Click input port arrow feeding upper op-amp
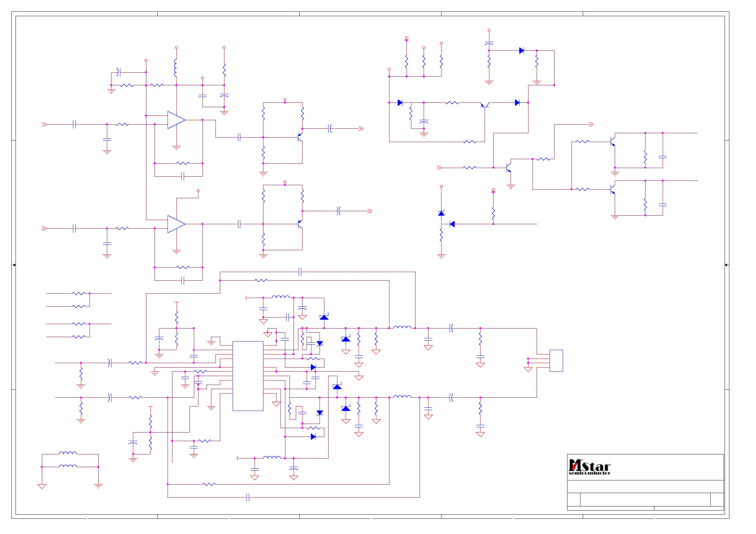Screen dimensions: 756x534 click(44, 124)
